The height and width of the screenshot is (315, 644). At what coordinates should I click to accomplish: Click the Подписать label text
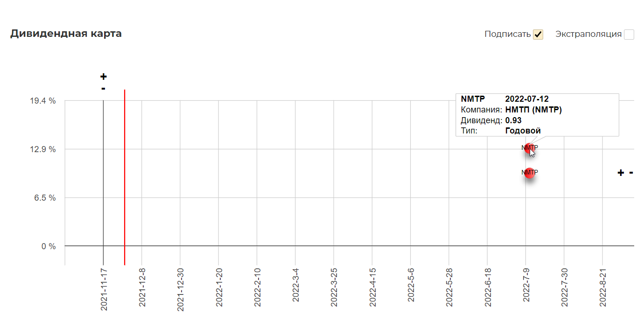pos(507,34)
